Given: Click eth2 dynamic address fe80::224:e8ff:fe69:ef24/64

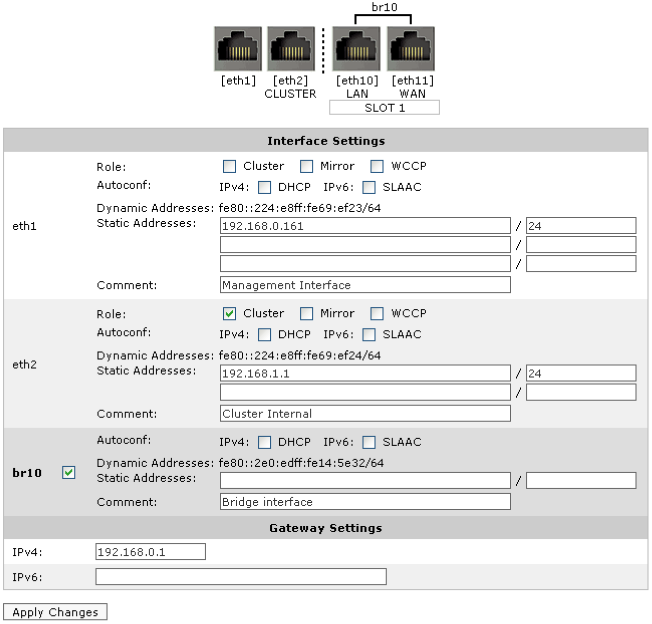Looking at the screenshot, I should [300, 355].
